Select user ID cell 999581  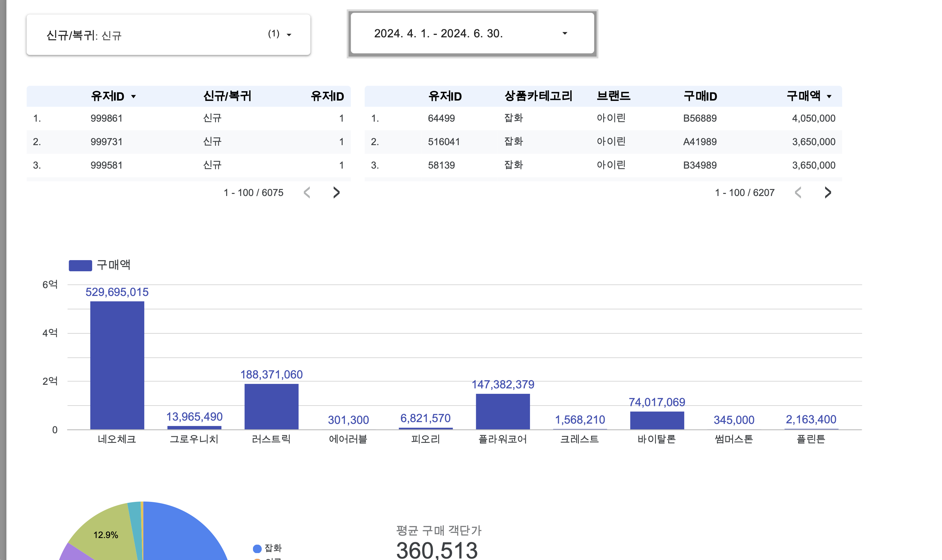click(106, 165)
